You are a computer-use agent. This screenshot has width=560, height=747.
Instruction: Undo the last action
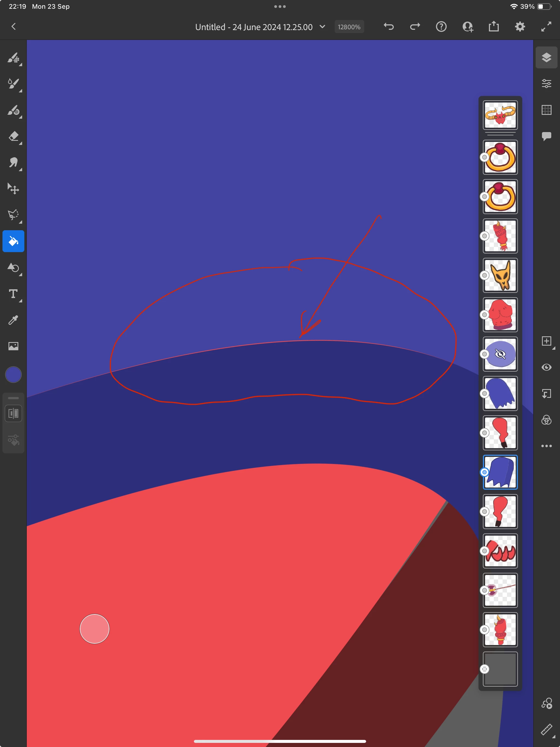click(389, 27)
